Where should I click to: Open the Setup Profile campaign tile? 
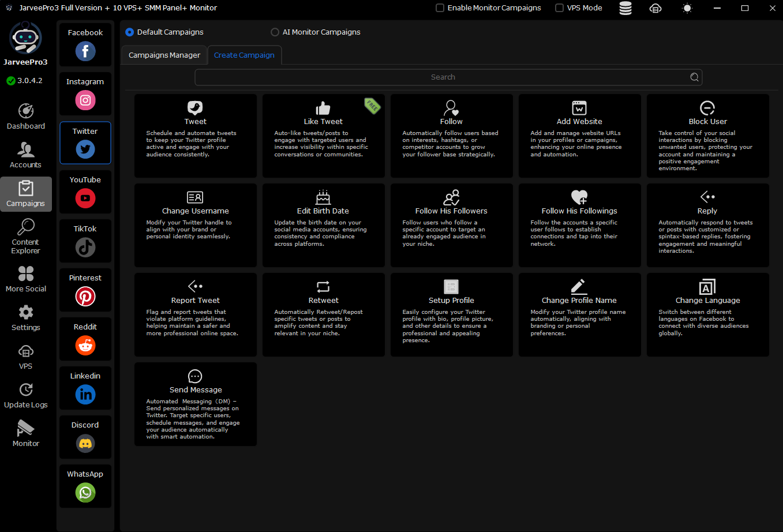(451, 314)
